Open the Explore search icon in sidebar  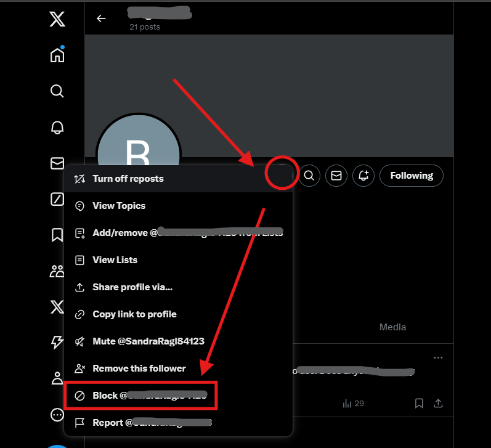click(x=57, y=91)
